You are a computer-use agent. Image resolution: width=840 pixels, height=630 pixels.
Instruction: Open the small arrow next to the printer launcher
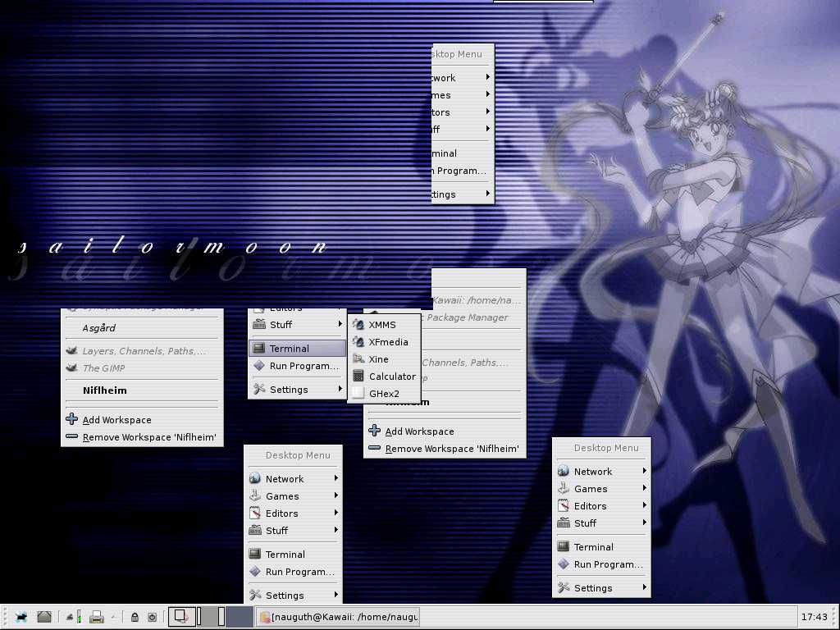pyautogui.click(x=112, y=617)
